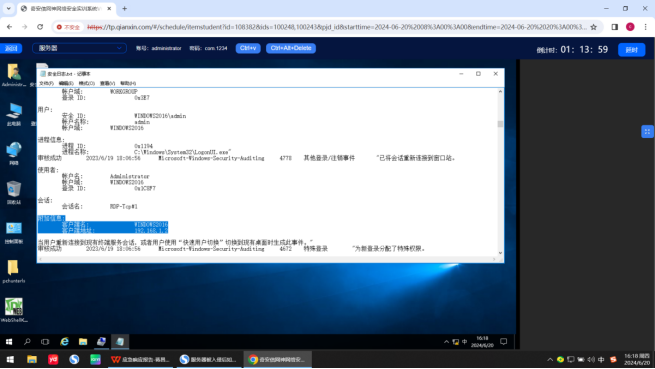Open Notepad's 帮助(H) menu
The width and height of the screenshot is (655, 369).
pyautogui.click(x=128, y=83)
